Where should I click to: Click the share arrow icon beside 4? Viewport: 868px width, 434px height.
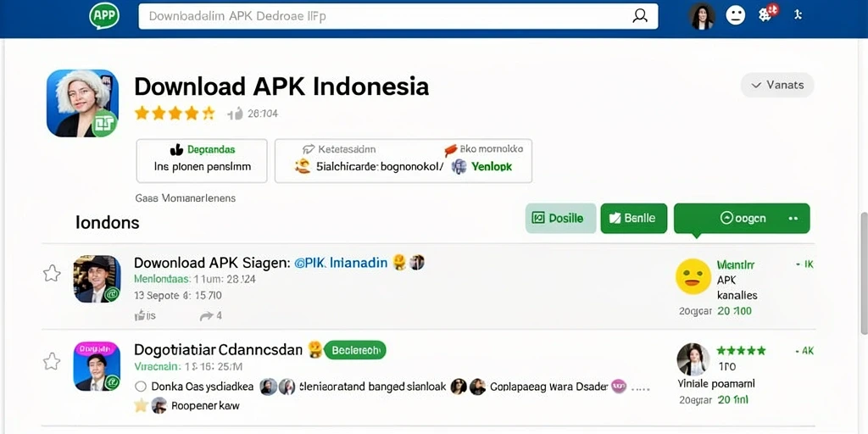click(x=207, y=316)
